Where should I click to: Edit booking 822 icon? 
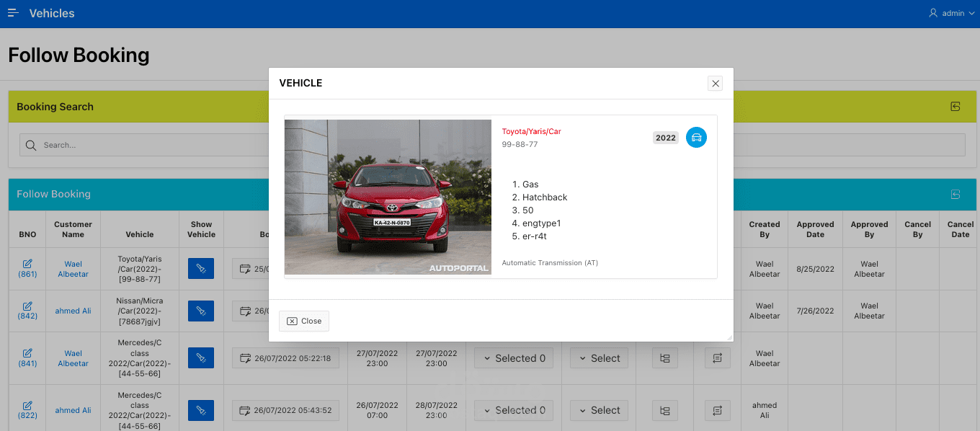coord(27,405)
